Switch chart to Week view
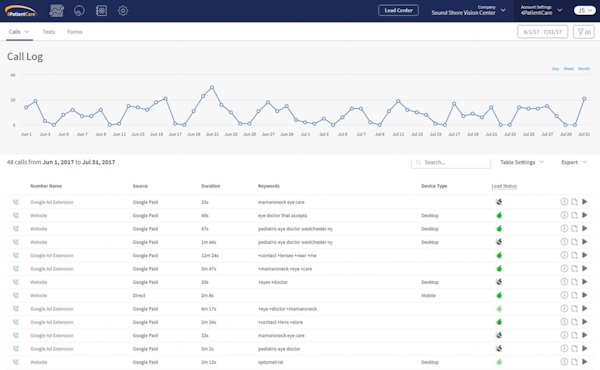This screenshot has height=370, width=600. pos(569,69)
